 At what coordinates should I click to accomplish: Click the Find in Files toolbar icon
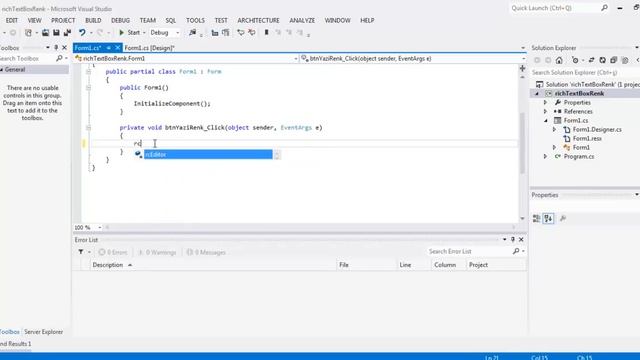[x=193, y=33]
